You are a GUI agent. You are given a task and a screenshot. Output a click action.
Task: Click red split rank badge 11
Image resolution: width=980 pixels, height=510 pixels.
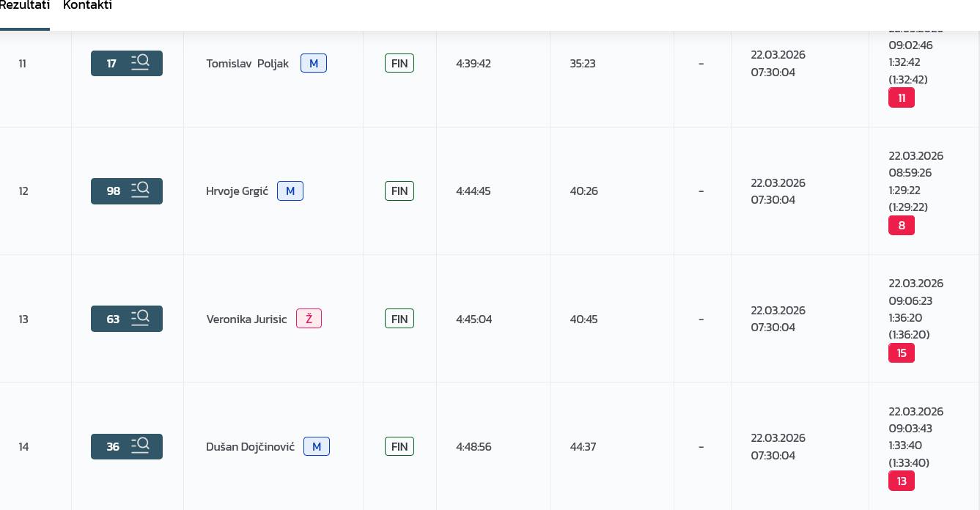coord(901,97)
